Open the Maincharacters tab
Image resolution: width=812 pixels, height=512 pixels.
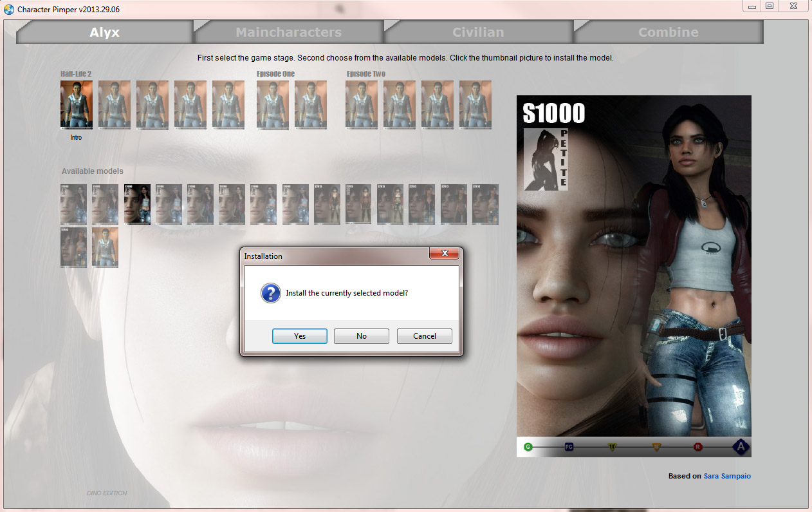pyautogui.click(x=288, y=32)
